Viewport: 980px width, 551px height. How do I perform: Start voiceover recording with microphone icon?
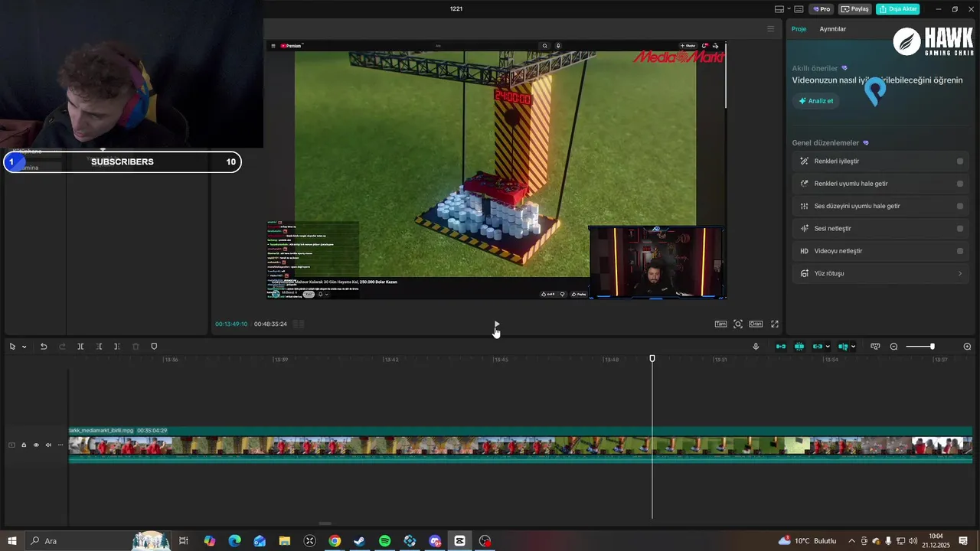[x=756, y=347]
